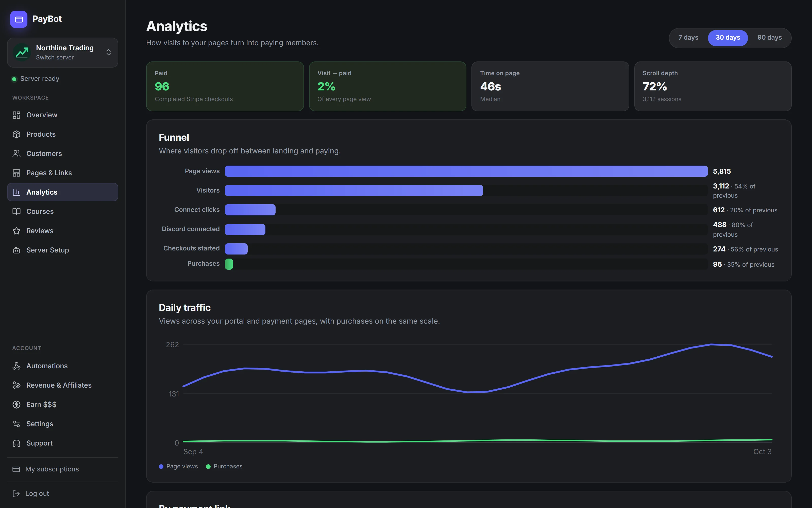The image size is (812, 508).
Task: Open My subscriptions
Action: [62, 469]
